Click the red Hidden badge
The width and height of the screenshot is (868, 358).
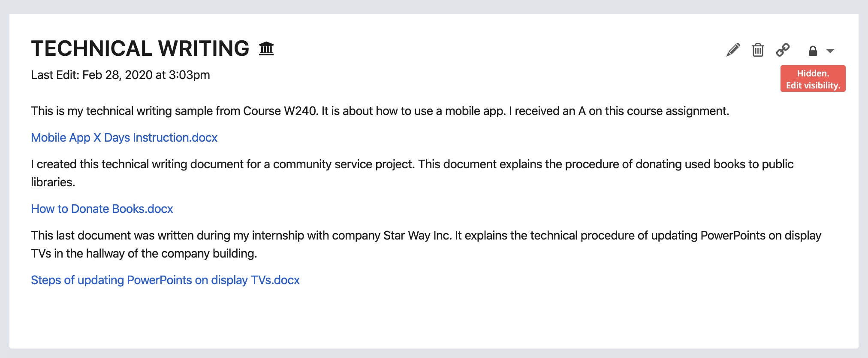tap(813, 79)
